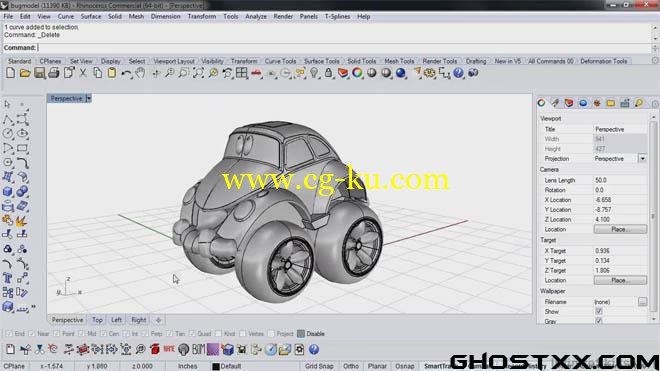
Task: Click the Print icon
Action: tap(54, 73)
